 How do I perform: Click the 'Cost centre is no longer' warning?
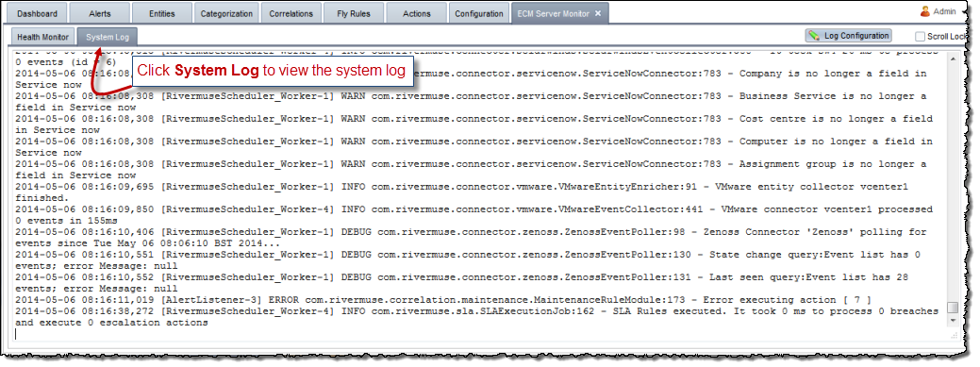click(473, 125)
